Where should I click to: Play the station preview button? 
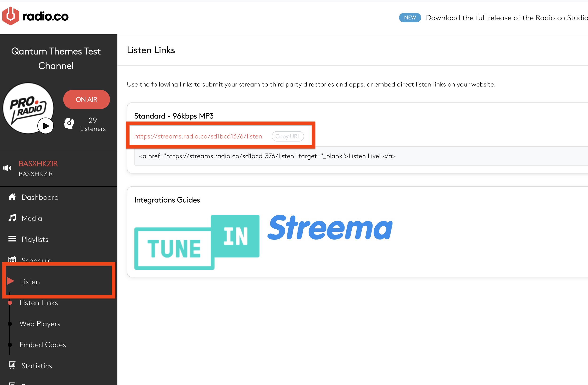[46, 126]
